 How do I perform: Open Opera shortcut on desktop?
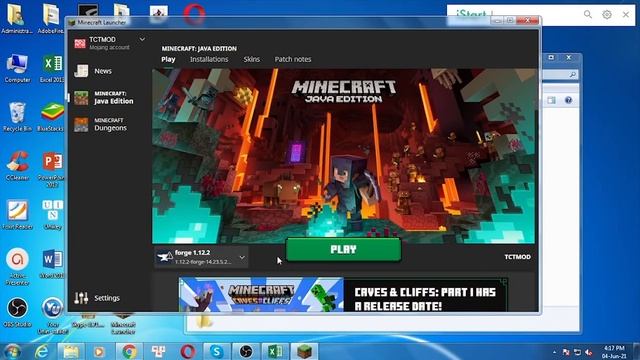(194, 14)
